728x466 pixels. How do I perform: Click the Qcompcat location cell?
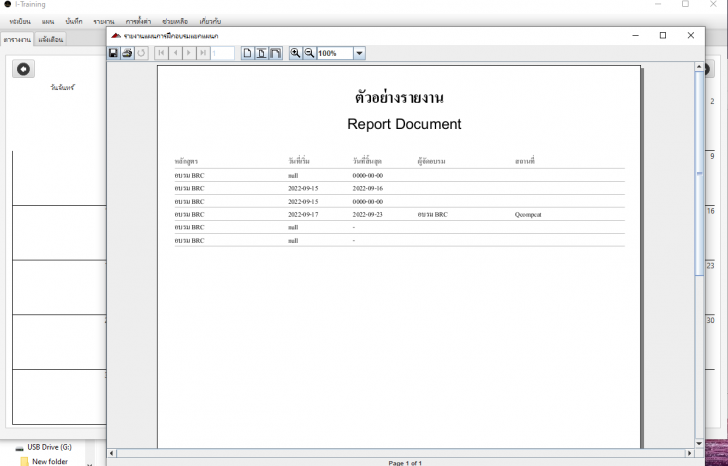pos(528,214)
